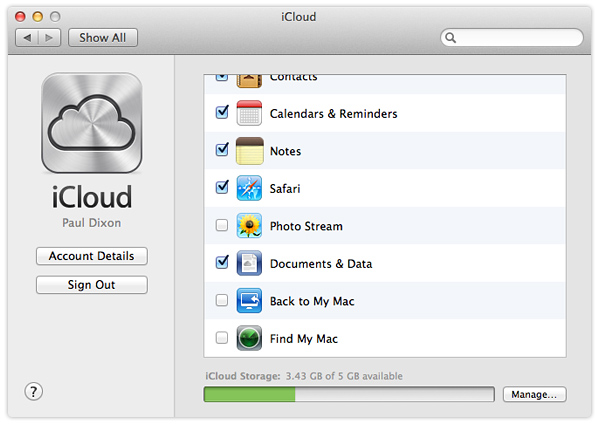Click the Safari compass icon
This screenshot has width=596, height=432.
[x=249, y=188]
